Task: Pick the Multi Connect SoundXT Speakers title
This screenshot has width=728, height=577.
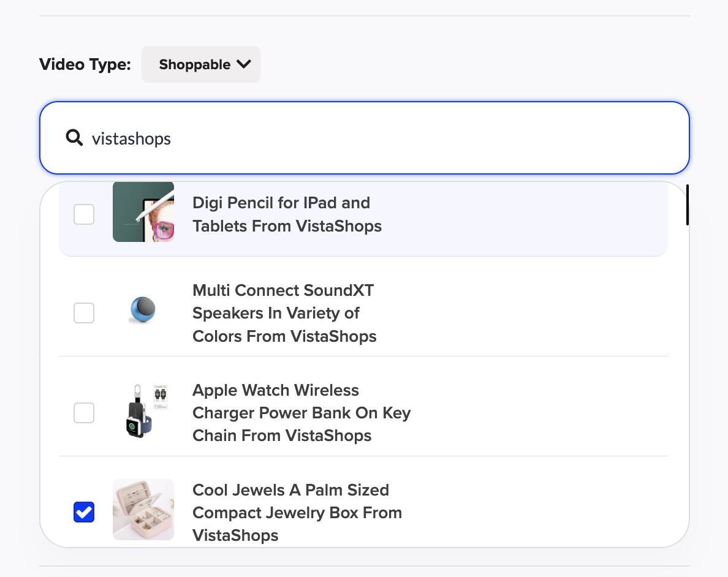Action: [x=284, y=313]
